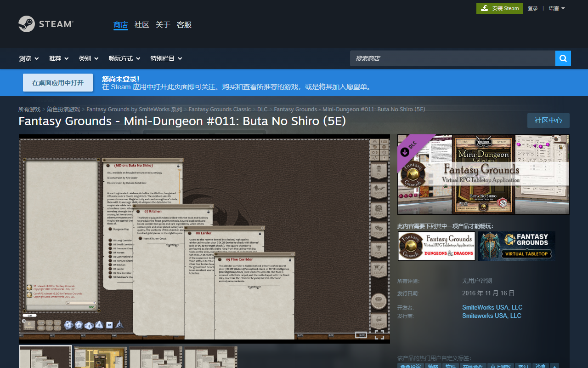Image resolution: width=588 pixels, height=368 pixels.
Task: Select the yellow dungeon map thumbnail
Action: (x=101, y=357)
